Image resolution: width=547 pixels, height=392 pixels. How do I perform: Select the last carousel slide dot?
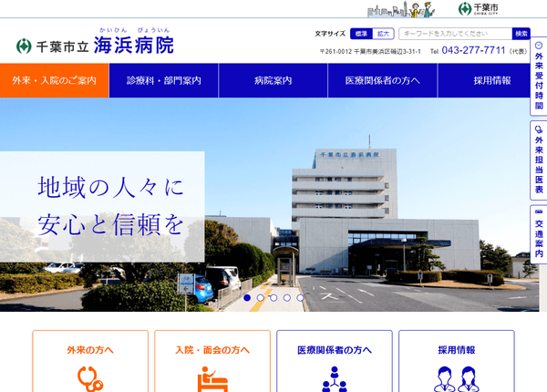click(300, 297)
